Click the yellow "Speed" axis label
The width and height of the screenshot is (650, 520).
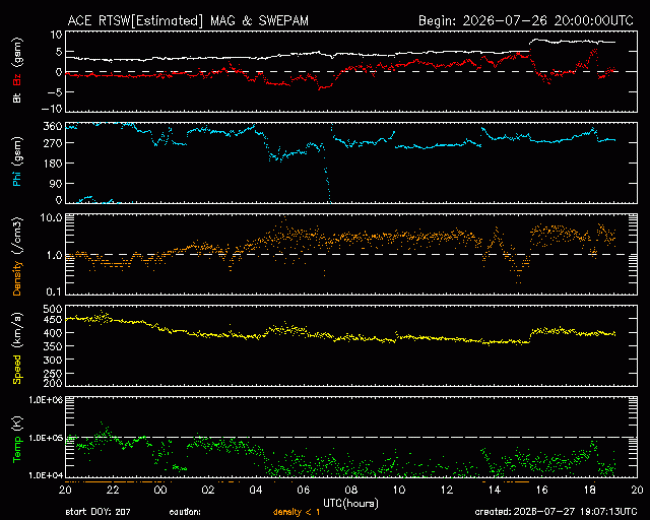[17, 370]
